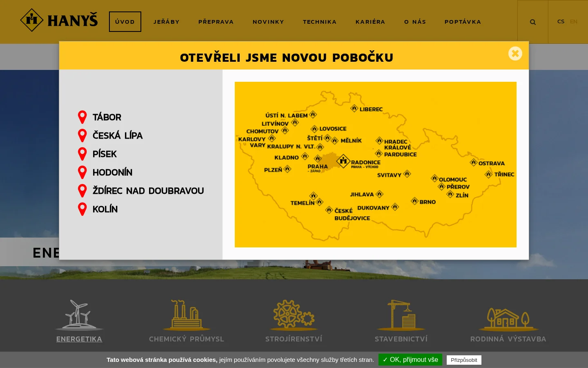588x368 pixels.
Task: Open the Stavebnictví link
Action: coord(401,339)
